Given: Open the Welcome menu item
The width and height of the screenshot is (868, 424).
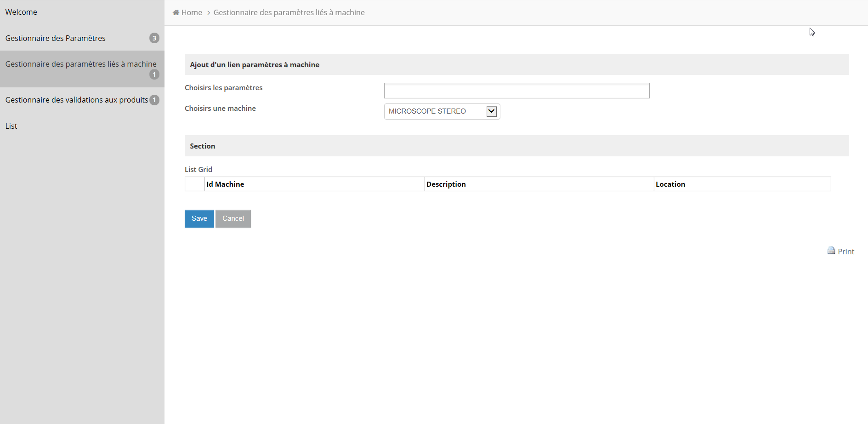Looking at the screenshot, I should point(21,12).
